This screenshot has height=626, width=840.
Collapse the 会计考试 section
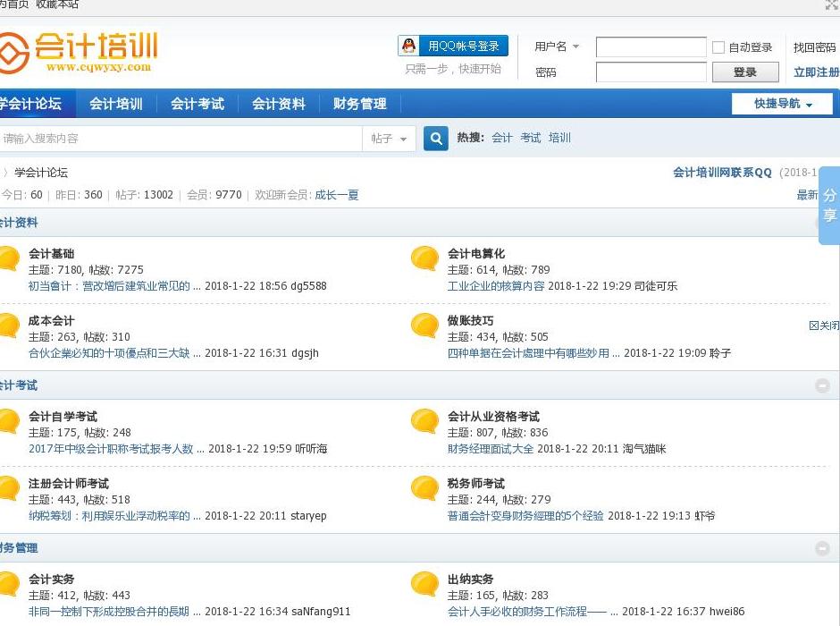(822, 385)
